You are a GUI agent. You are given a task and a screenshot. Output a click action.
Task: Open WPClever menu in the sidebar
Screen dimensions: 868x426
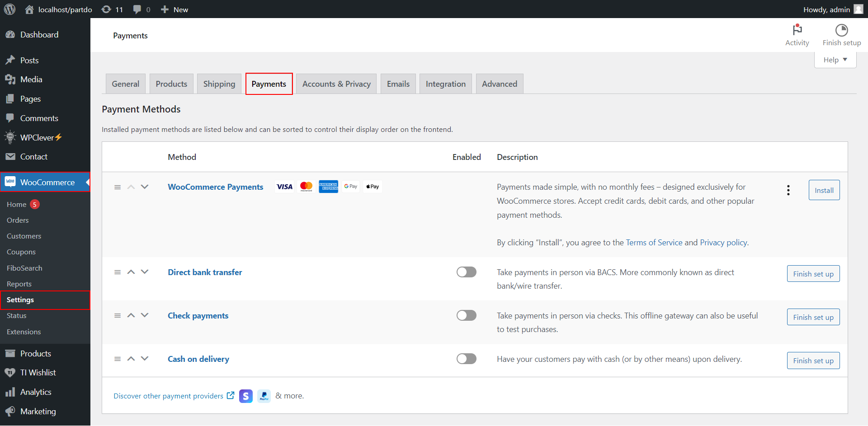pyautogui.click(x=45, y=137)
